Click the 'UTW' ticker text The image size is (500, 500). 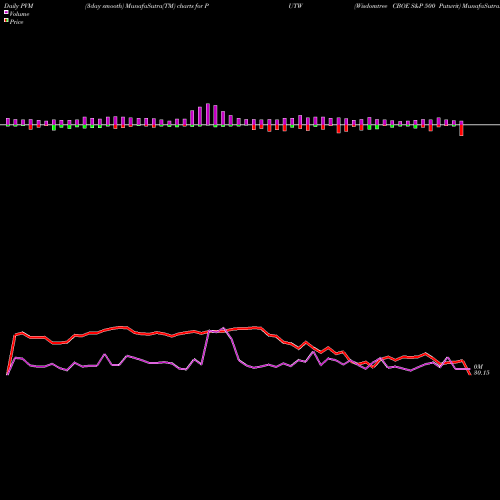(296, 6)
